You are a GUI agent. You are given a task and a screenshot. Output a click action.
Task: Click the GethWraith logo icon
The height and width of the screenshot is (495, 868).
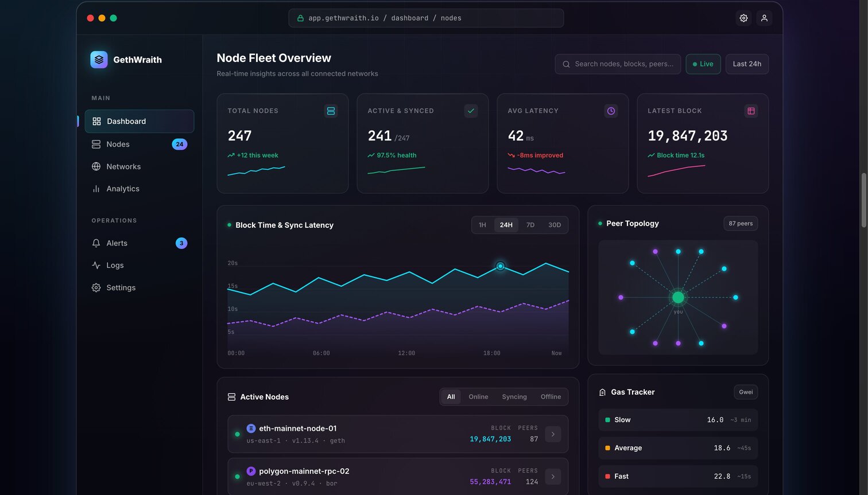pyautogui.click(x=99, y=59)
